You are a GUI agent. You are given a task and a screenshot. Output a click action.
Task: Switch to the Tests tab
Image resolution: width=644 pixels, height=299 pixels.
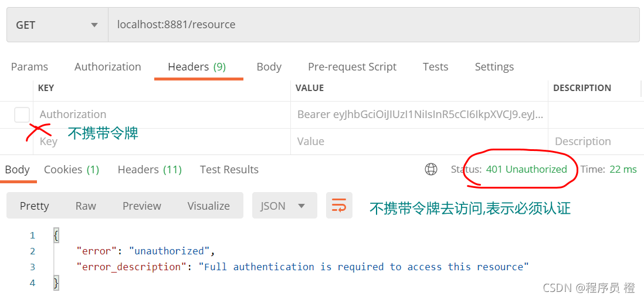coord(435,66)
